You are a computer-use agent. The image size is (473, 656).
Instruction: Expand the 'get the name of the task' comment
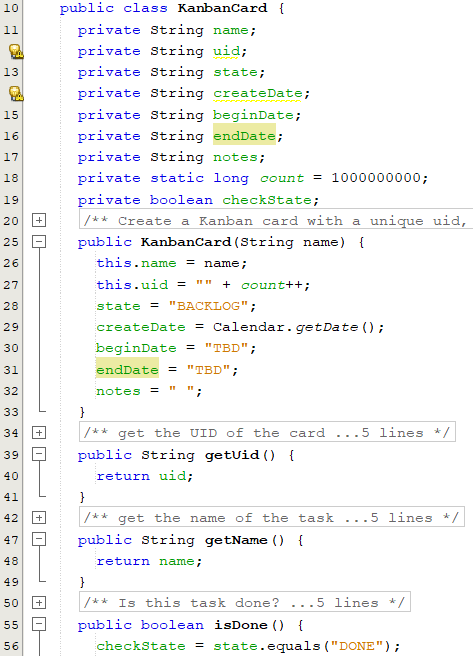click(x=39, y=518)
